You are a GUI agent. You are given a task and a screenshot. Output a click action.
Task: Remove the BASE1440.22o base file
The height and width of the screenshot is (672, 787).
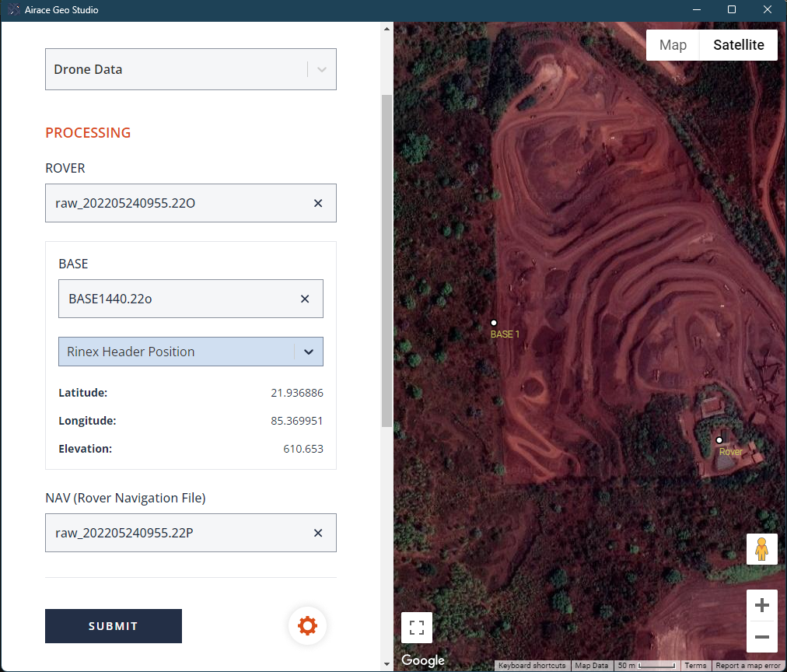point(305,299)
